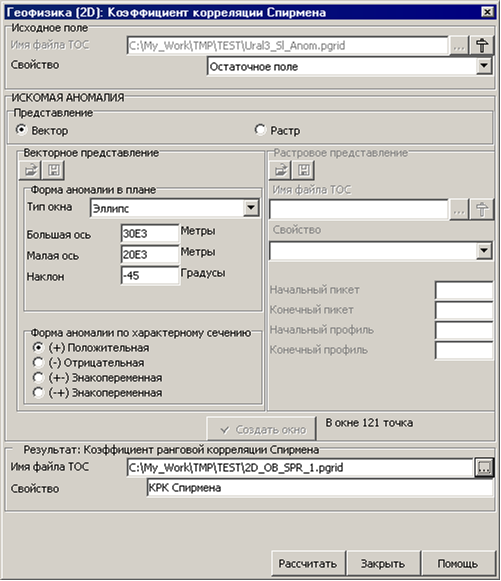Viewport: 501px width, 581px height.
Task: Click the Помощь button
Action: pyautogui.click(x=458, y=563)
